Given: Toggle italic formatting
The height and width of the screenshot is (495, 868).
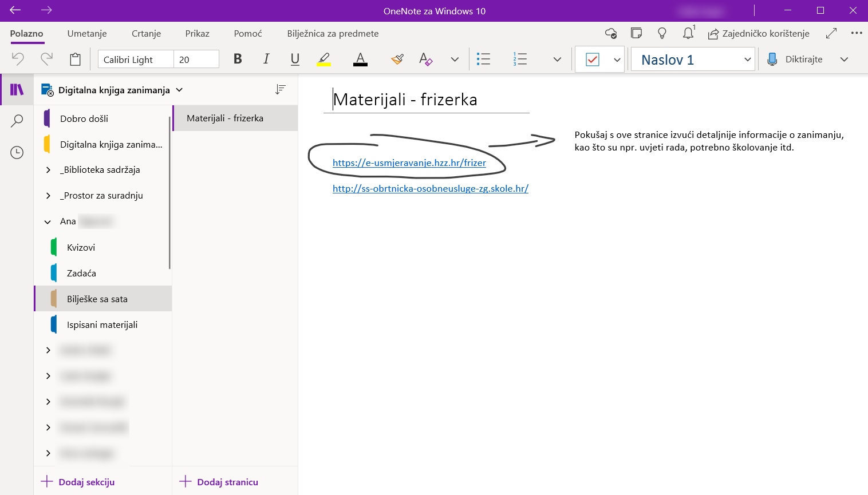Looking at the screenshot, I should tap(266, 59).
